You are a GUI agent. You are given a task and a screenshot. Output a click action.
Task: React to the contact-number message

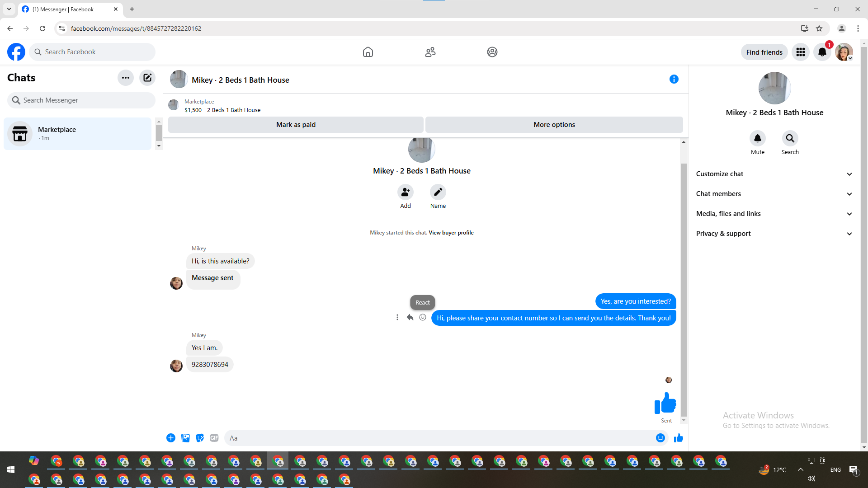click(423, 318)
